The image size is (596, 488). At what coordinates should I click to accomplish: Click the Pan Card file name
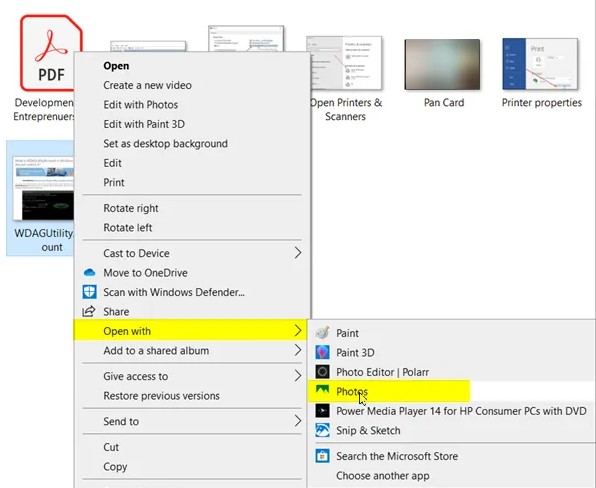pyautogui.click(x=444, y=103)
